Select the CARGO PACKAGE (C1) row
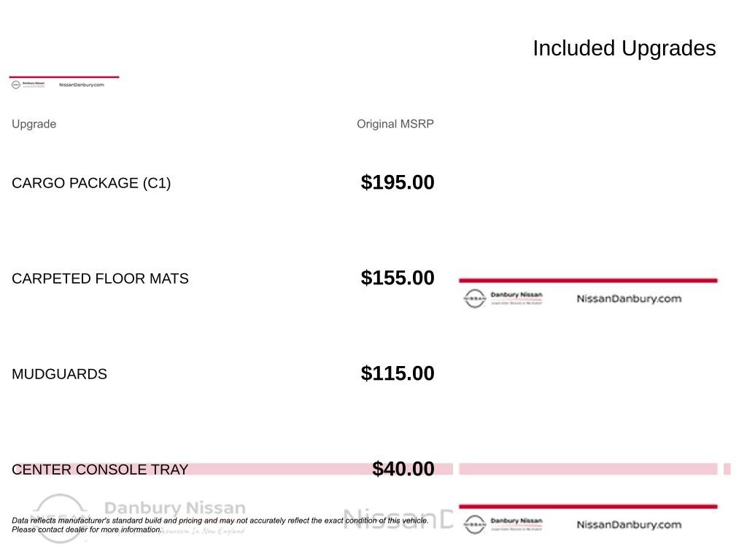The image size is (747, 560). tap(223, 183)
